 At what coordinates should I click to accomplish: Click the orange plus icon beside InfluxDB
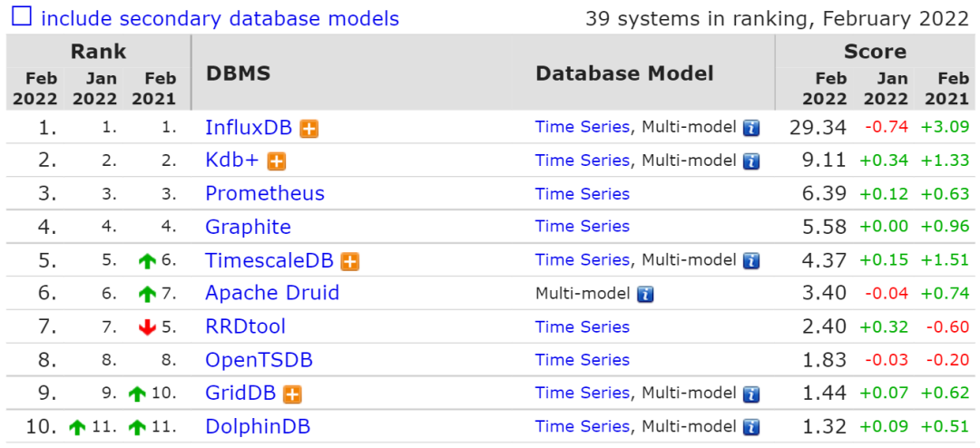click(309, 129)
